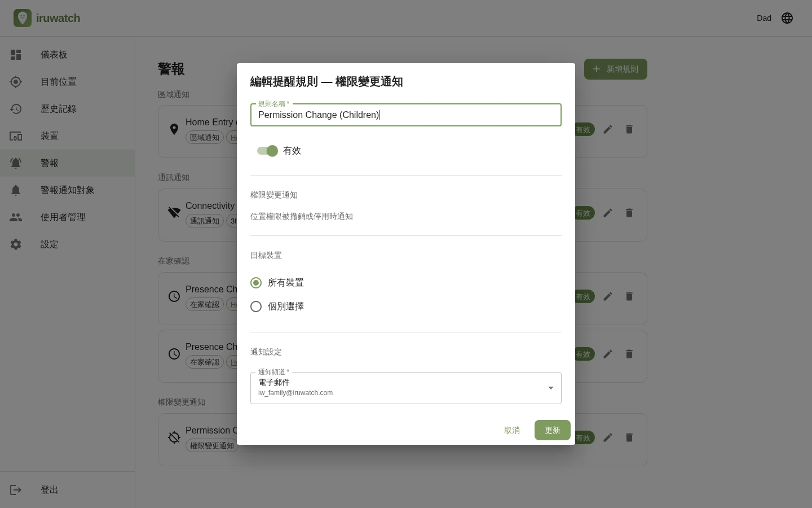Click 登出 logout label

pos(50,490)
